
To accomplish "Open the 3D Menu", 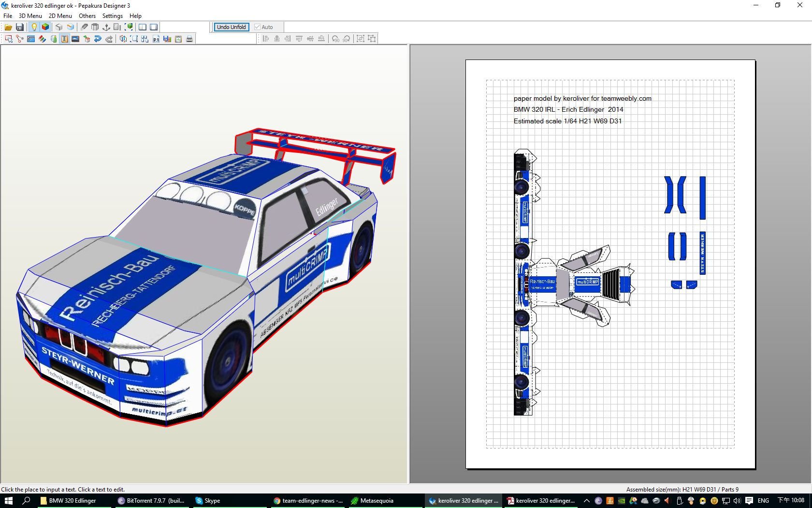I will click(30, 15).
